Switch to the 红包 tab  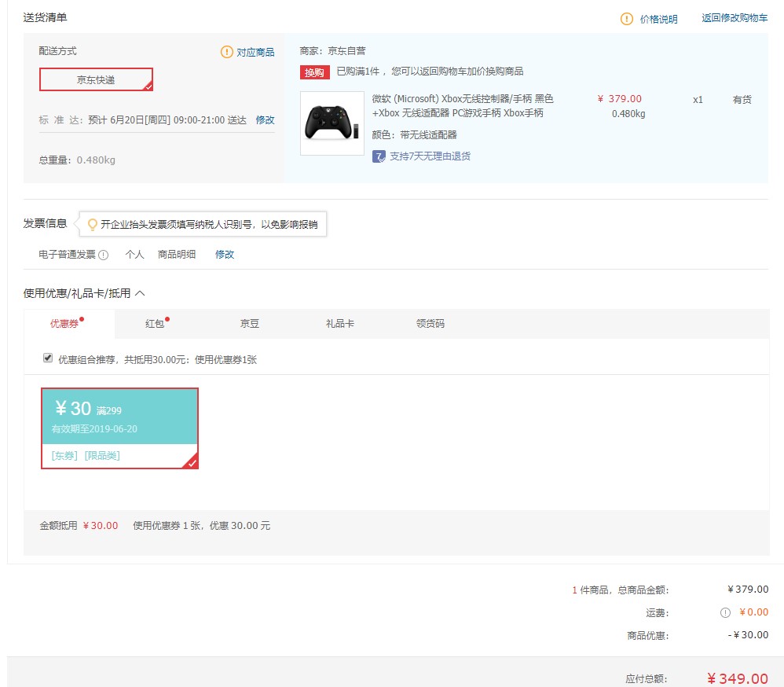click(155, 324)
